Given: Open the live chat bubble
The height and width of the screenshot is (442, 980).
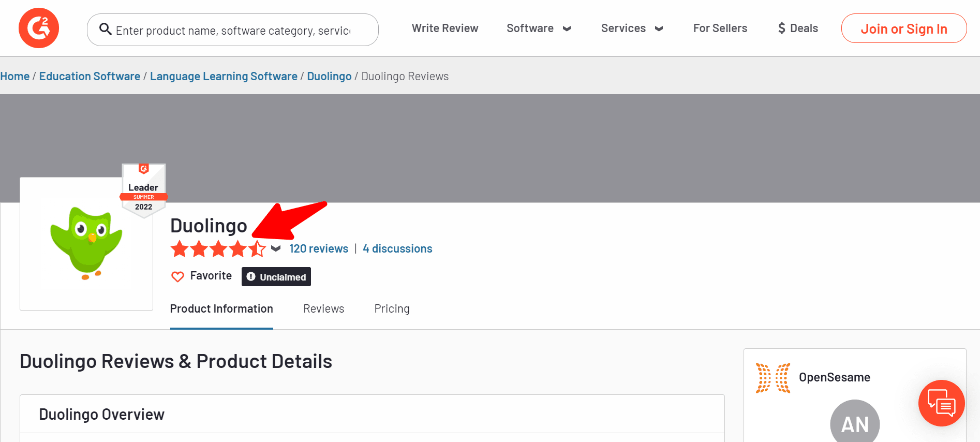Looking at the screenshot, I should click(x=941, y=403).
